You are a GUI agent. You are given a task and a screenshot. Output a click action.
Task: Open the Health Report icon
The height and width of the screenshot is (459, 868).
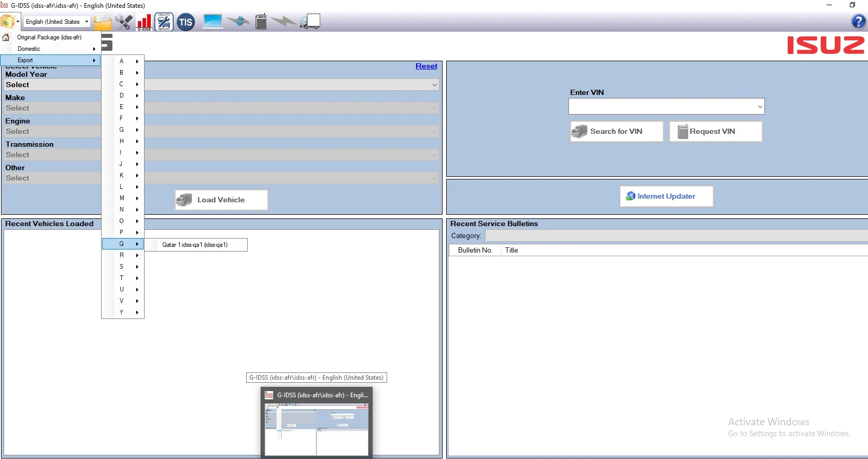click(x=164, y=22)
